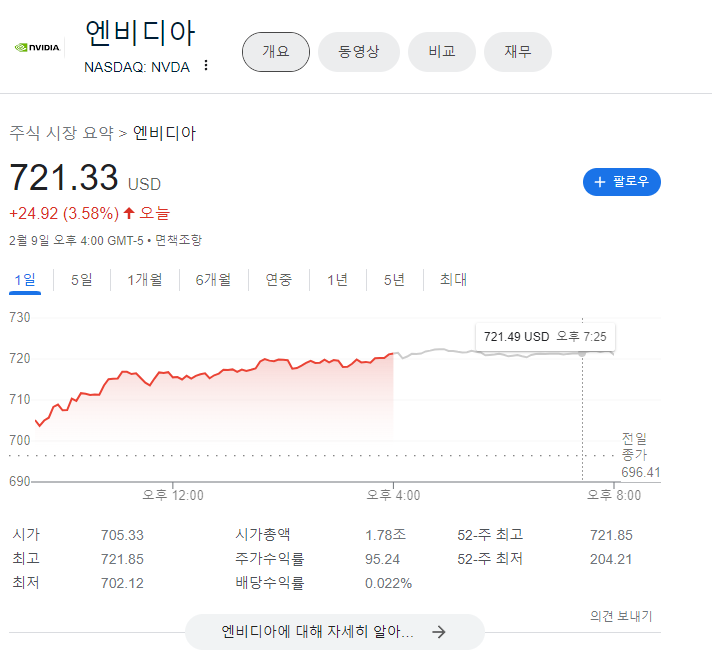The image size is (712, 655).
Task: Open the three-dot menu beside NASDAQ: NVDA
Action: point(206,65)
